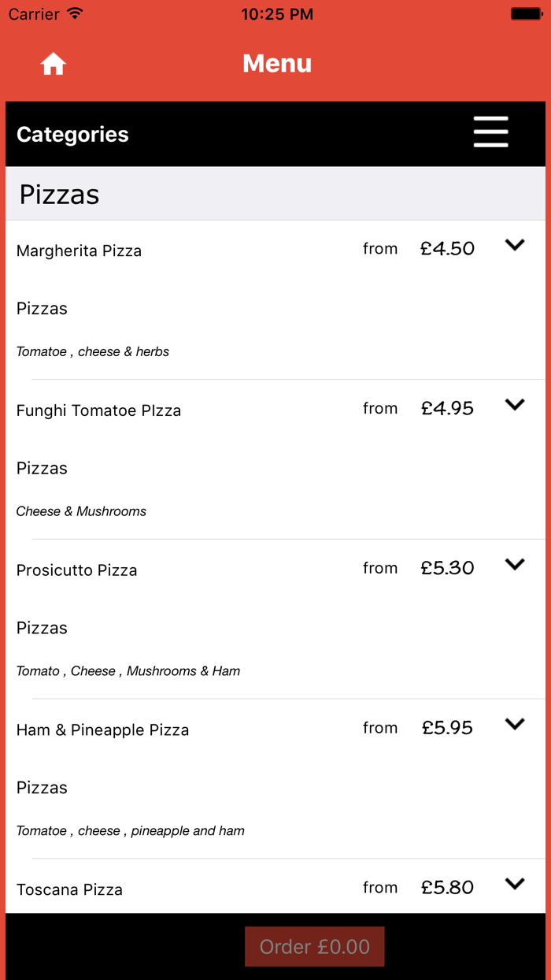This screenshot has width=551, height=980.
Task: Click the Pizzas section heading
Action: (x=59, y=195)
